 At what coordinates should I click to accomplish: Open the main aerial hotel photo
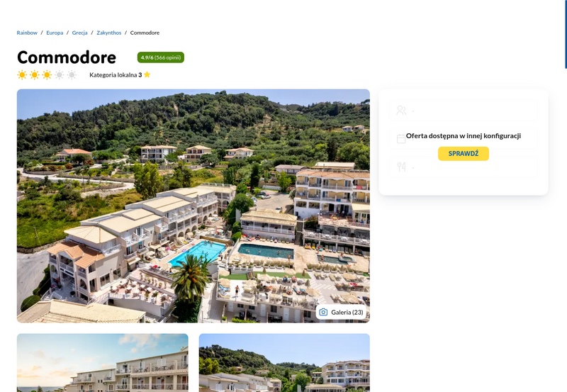tap(193, 206)
